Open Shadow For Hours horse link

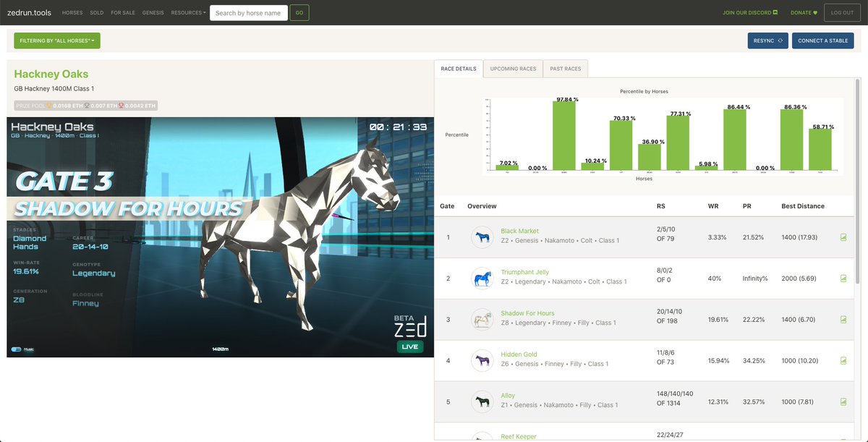point(527,313)
